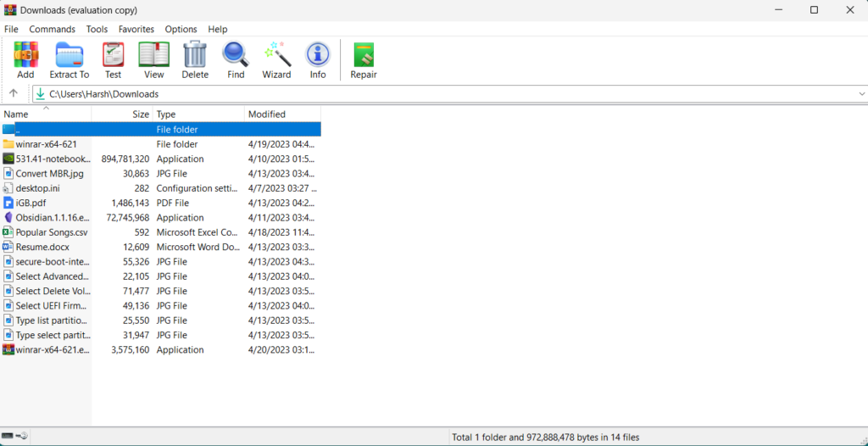
Task: Go up one folder level arrow
Action: click(14, 94)
